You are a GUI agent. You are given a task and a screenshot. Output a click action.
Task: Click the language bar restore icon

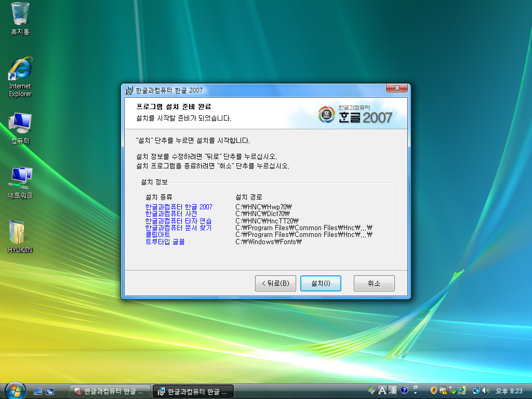pos(416,388)
